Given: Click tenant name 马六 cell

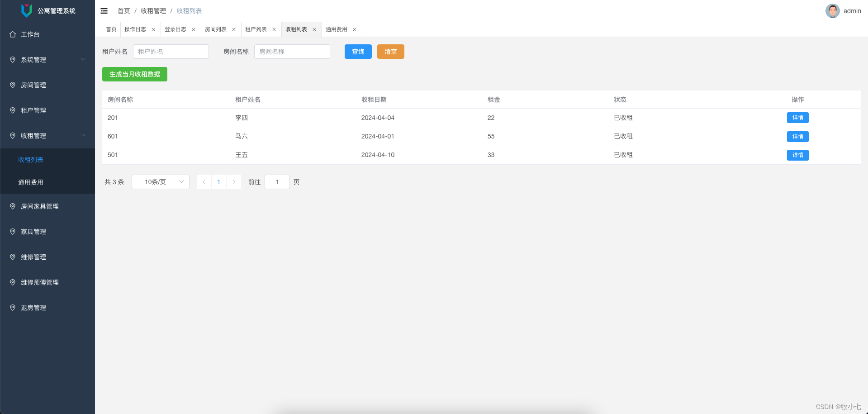Looking at the screenshot, I should 242,136.
